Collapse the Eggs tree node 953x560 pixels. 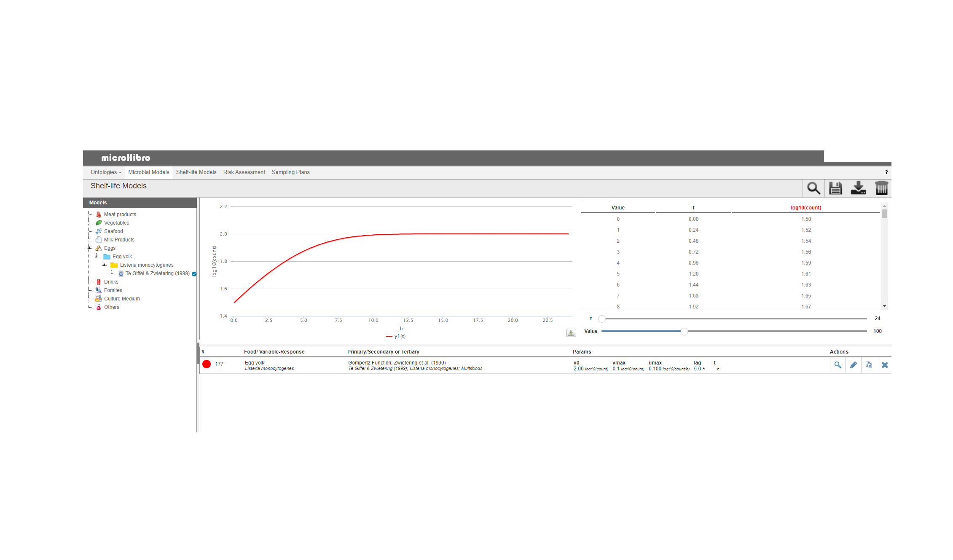(89, 248)
